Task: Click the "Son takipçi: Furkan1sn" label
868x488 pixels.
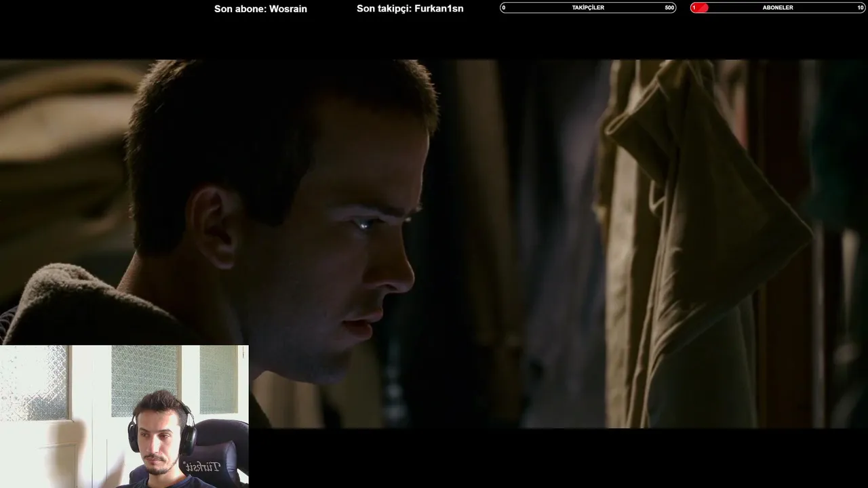Action: point(410,9)
